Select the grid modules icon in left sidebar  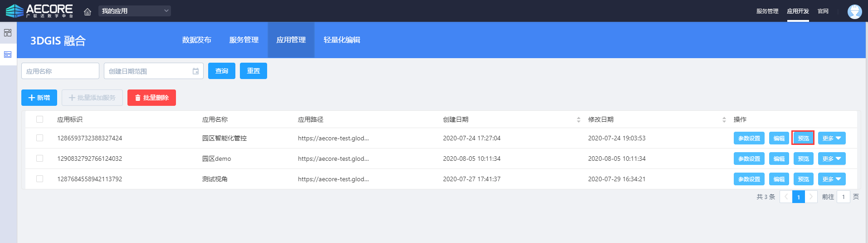pyautogui.click(x=8, y=33)
